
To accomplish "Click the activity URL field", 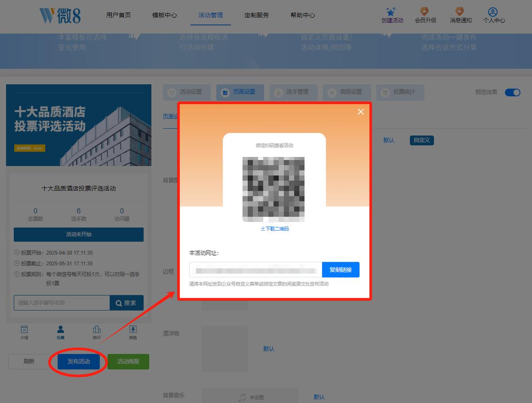I will (256, 270).
